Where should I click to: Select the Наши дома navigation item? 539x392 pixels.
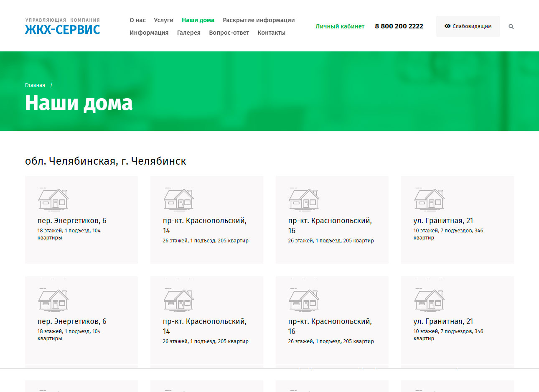tap(198, 20)
